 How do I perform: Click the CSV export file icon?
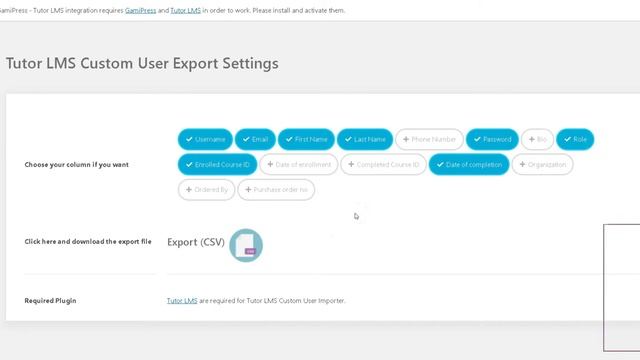coord(246,245)
